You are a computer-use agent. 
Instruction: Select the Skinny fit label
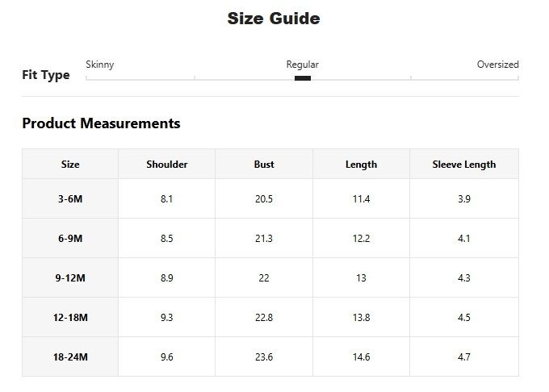[x=99, y=65]
